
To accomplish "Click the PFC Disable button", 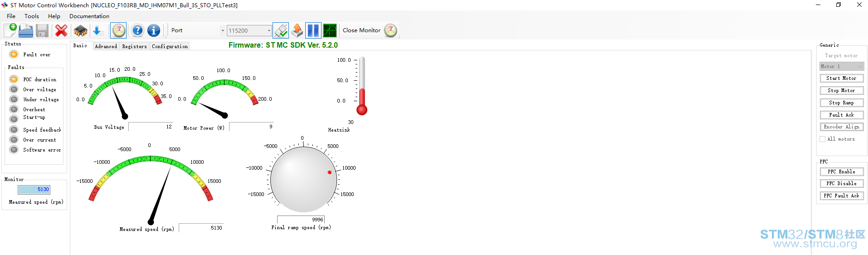I will click(x=841, y=184).
